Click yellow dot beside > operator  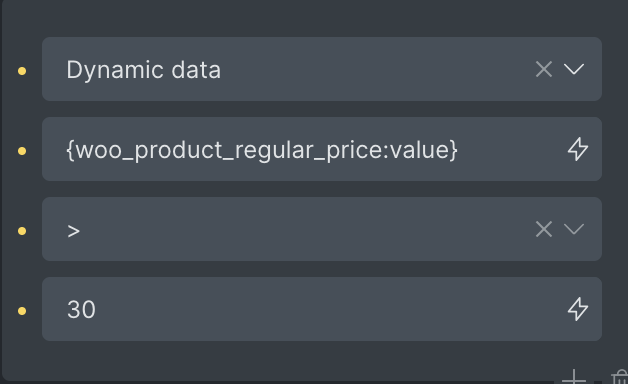click(22, 231)
